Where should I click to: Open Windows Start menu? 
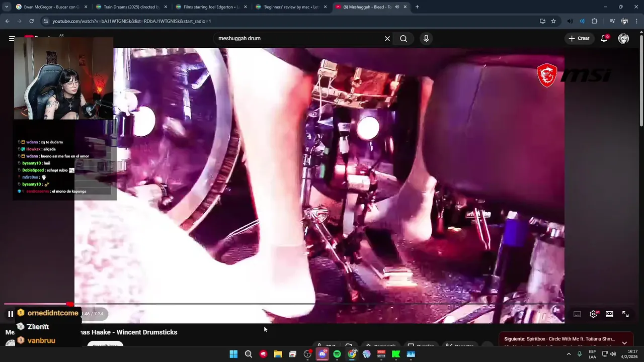click(233, 354)
